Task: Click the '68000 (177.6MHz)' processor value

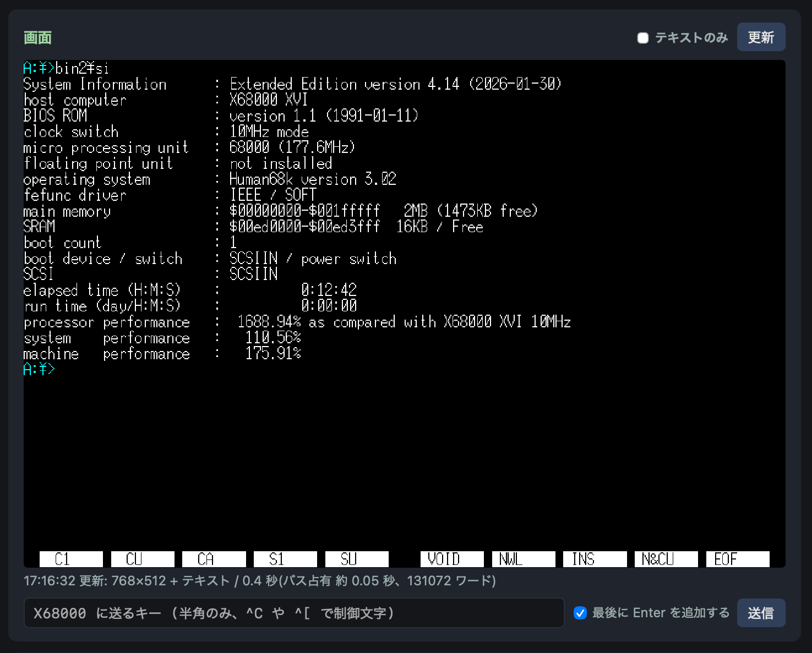Action: point(293,147)
